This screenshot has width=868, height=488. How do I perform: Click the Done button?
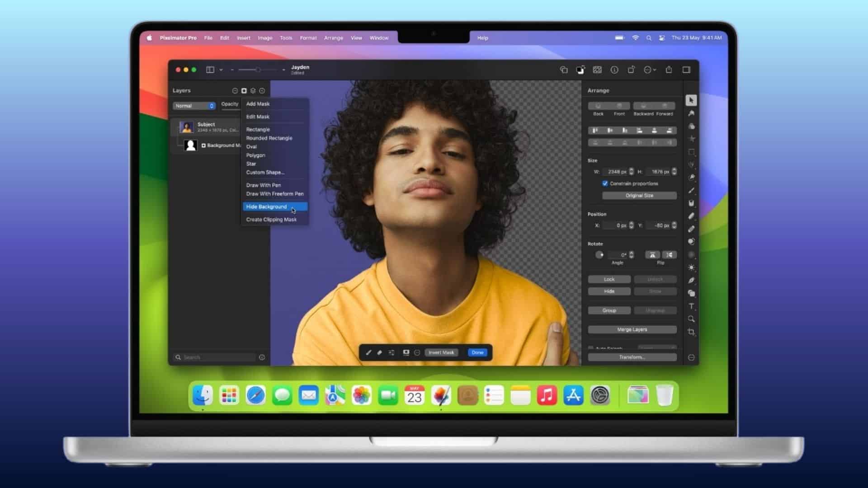(x=477, y=352)
